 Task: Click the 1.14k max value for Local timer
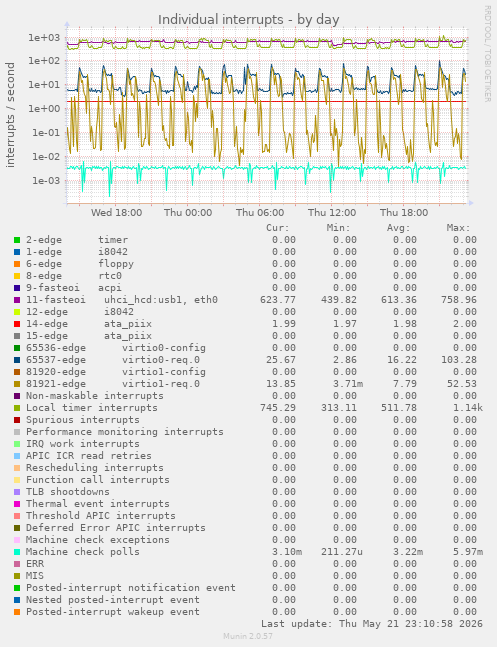[467, 407]
